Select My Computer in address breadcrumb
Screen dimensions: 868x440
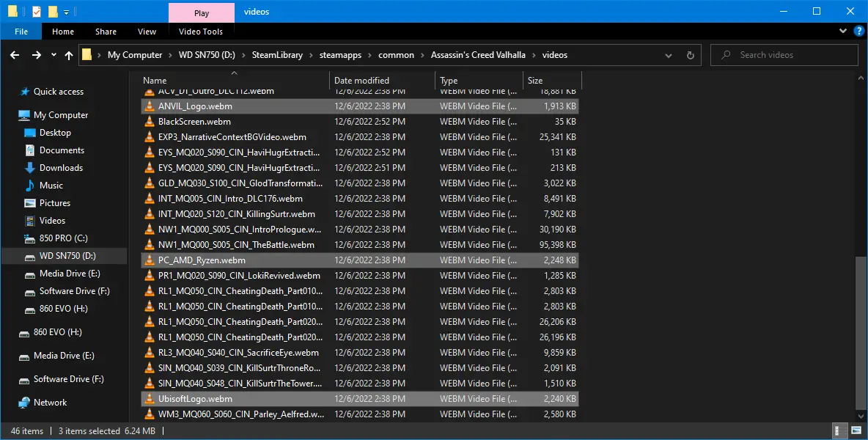tap(135, 55)
